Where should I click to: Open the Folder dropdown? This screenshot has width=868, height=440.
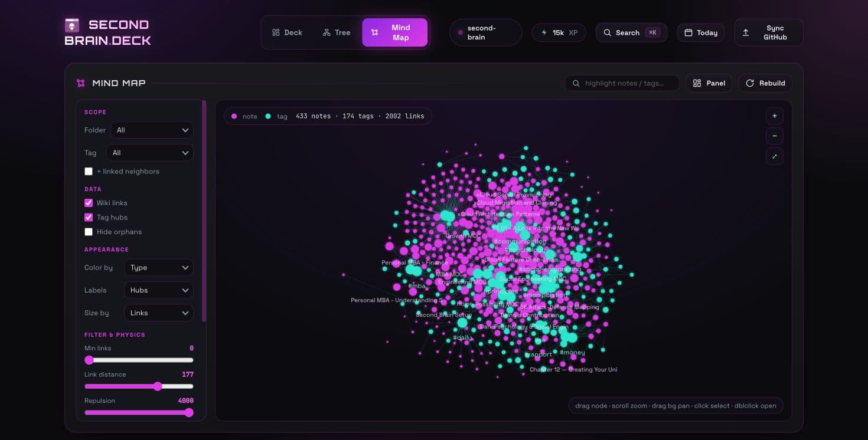click(152, 130)
